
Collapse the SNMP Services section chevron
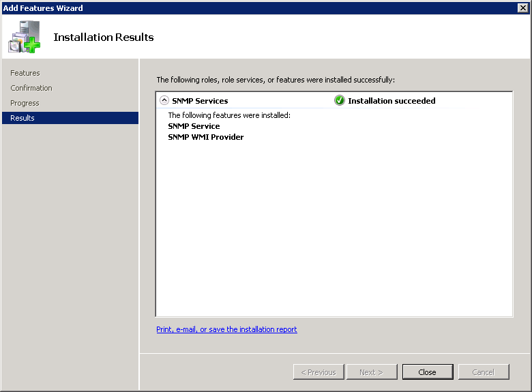point(164,100)
